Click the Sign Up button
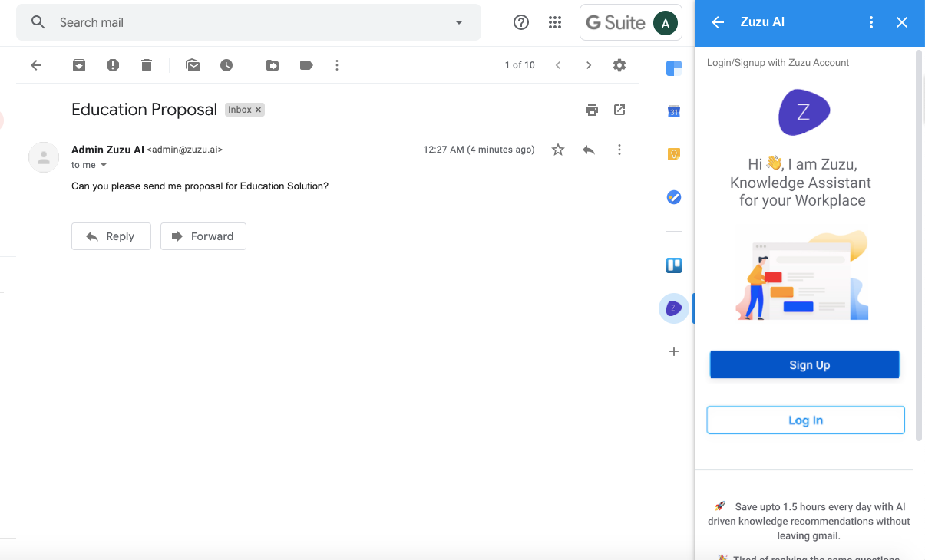Screen dimensions: 925x560 804,365
